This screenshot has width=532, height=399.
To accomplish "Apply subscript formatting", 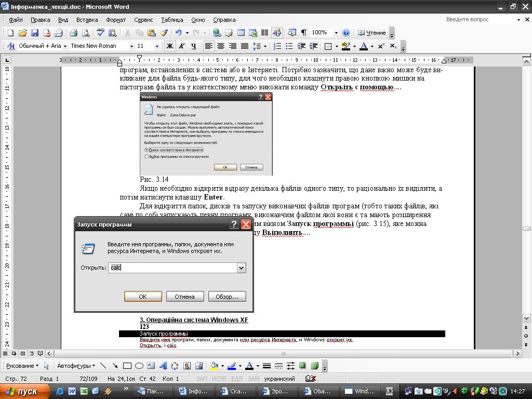I will (393, 46).
